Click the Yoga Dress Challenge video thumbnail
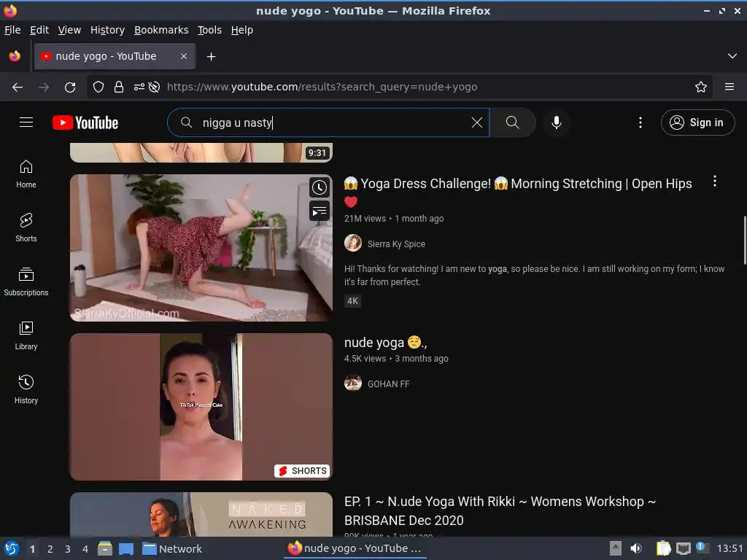Image resolution: width=747 pixels, height=560 pixels. [x=201, y=248]
